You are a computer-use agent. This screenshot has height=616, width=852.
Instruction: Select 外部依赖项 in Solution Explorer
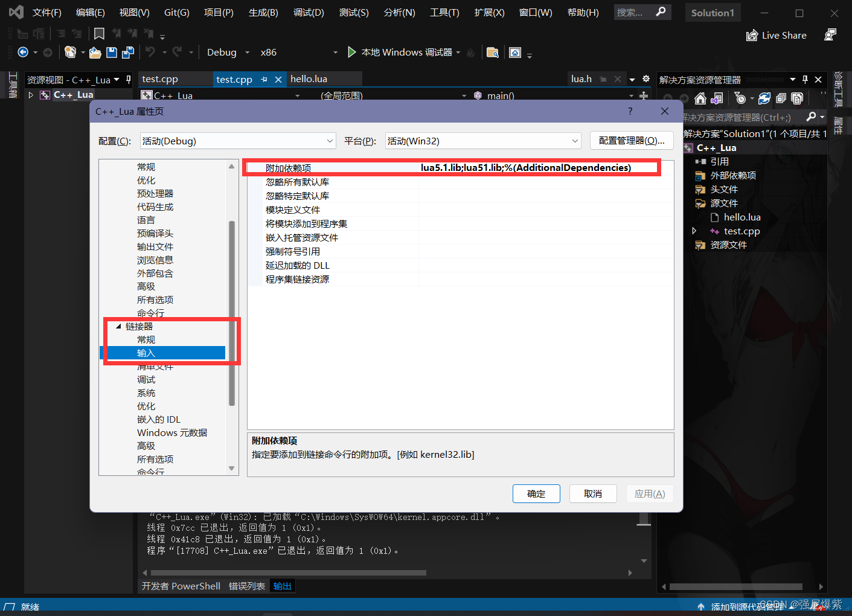coord(733,176)
